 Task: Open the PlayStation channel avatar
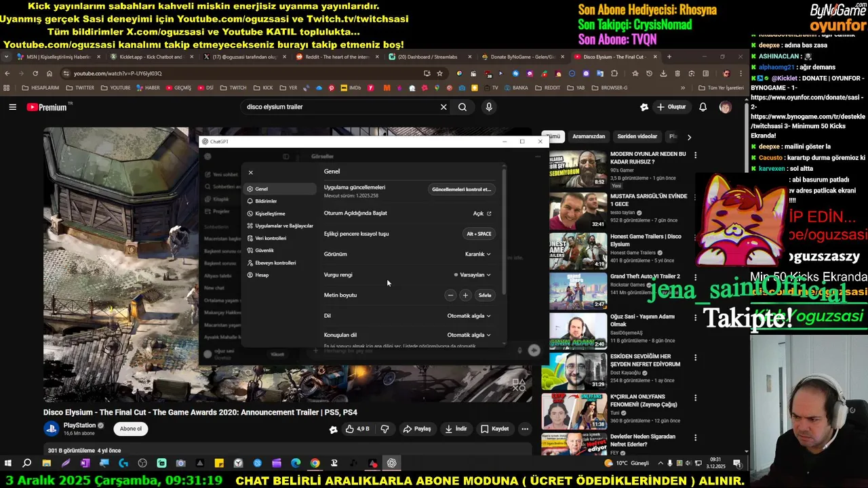tap(52, 428)
